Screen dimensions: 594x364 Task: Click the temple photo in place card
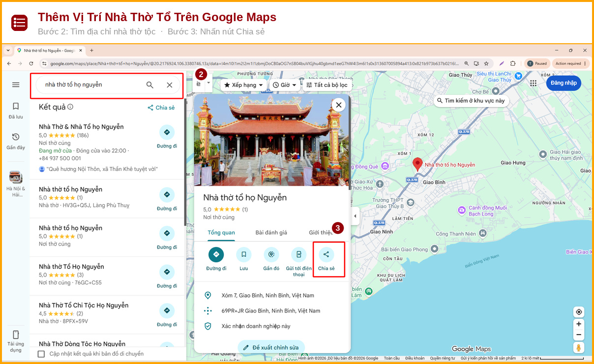click(272, 140)
